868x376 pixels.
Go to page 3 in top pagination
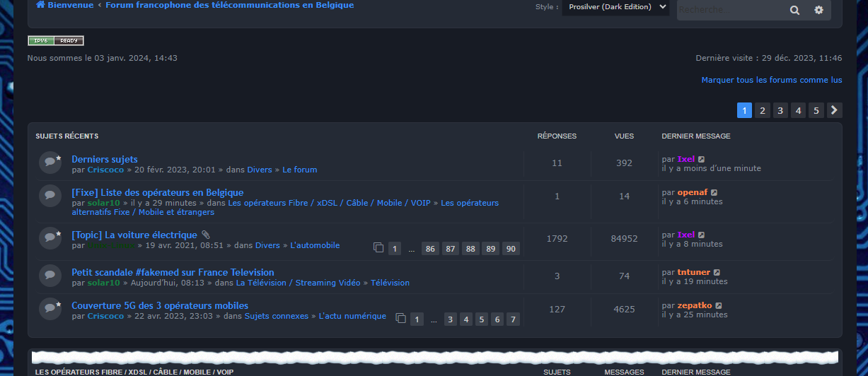[x=780, y=110]
